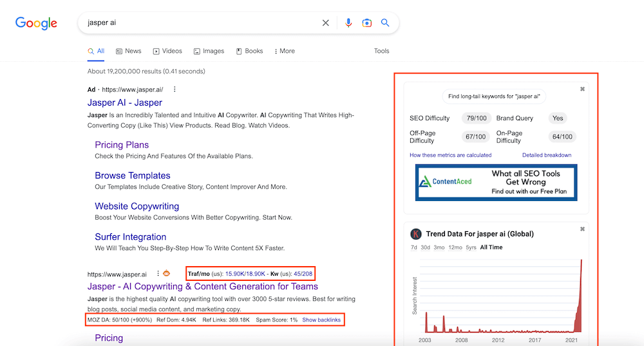Click the About 19,200,000 results text
644x346 pixels.
click(146, 71)
